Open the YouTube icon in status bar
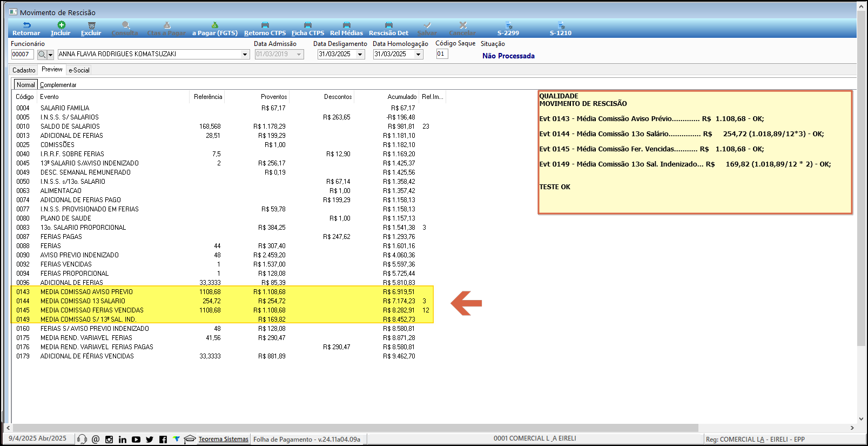Viewport: 868px width, 446px height. [x=136, y=440]
